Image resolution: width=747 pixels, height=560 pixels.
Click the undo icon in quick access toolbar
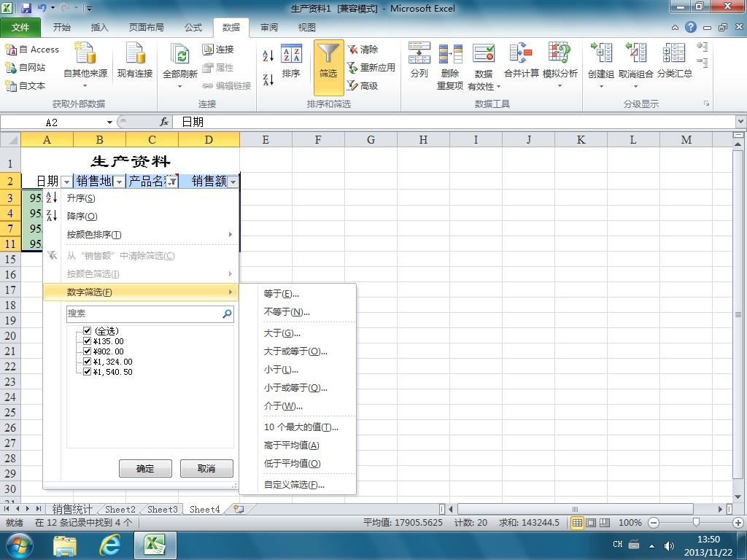tap(42, 8)
